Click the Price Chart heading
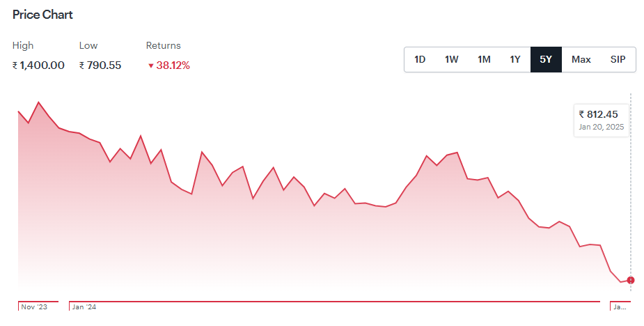 (x=42, y=15)
